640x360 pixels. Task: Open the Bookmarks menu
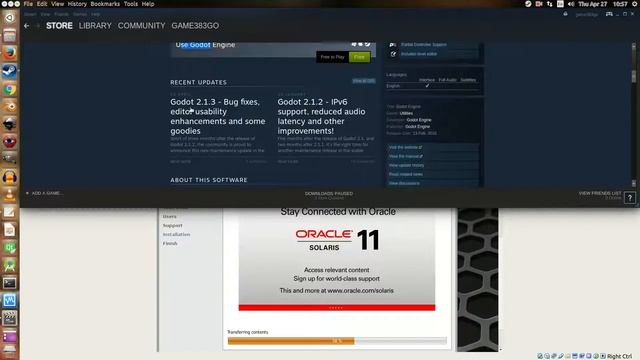pyautogui.click(x=105, y=4)
